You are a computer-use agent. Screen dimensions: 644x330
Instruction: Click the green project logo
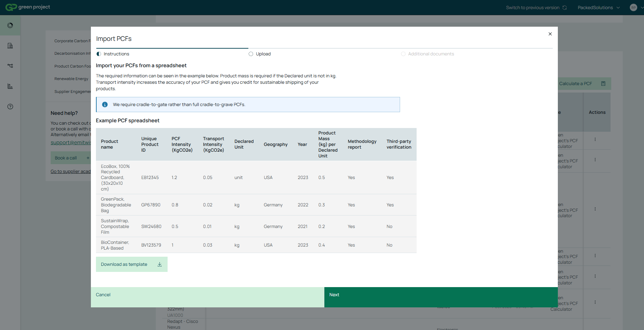(x=28, y=7)
